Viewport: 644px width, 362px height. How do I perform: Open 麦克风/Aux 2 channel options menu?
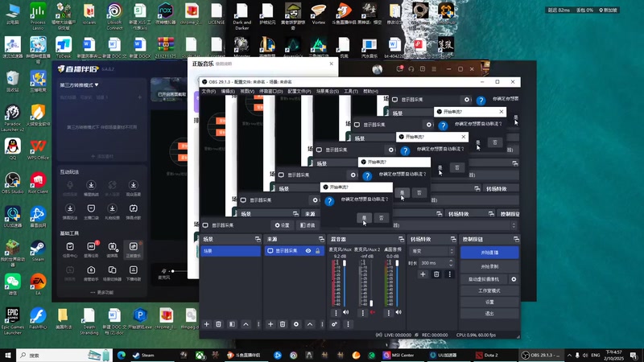click(362, 313)
